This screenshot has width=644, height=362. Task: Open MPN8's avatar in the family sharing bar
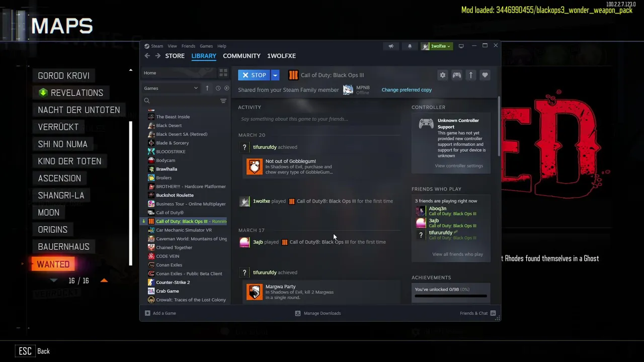pos(348,90)
